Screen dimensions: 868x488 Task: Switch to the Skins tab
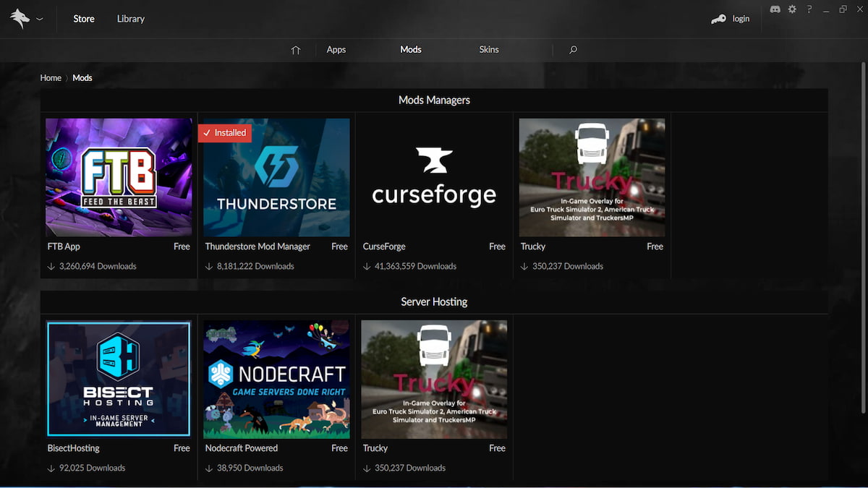(x=489, y=50)
